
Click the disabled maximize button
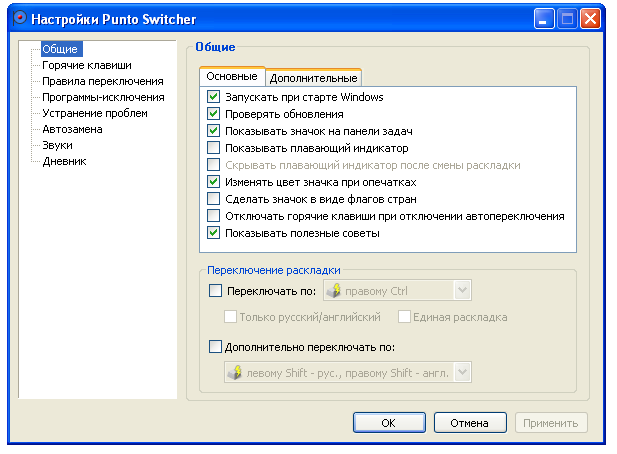click(567, 18)
